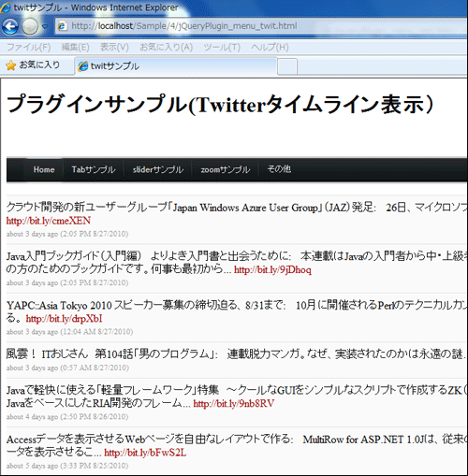Open the link http://bit.ly/cmeXEN

49,221
